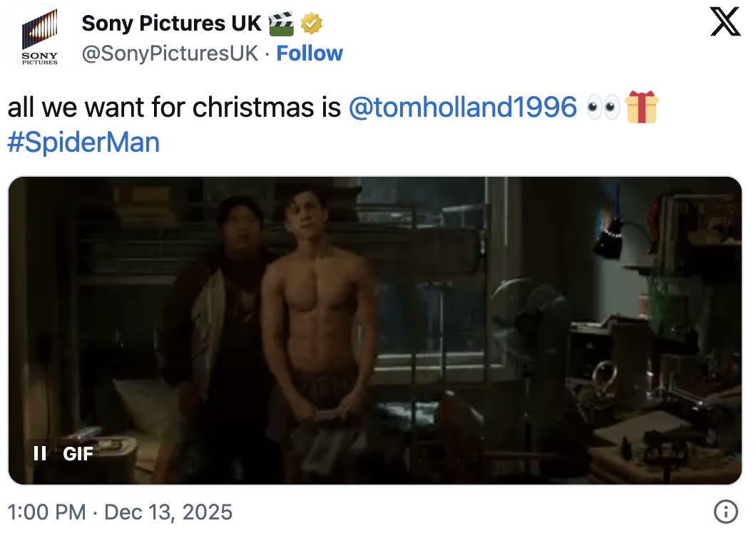
Task: Open the Sony Pictures UK display name
Action: [171, 24]
